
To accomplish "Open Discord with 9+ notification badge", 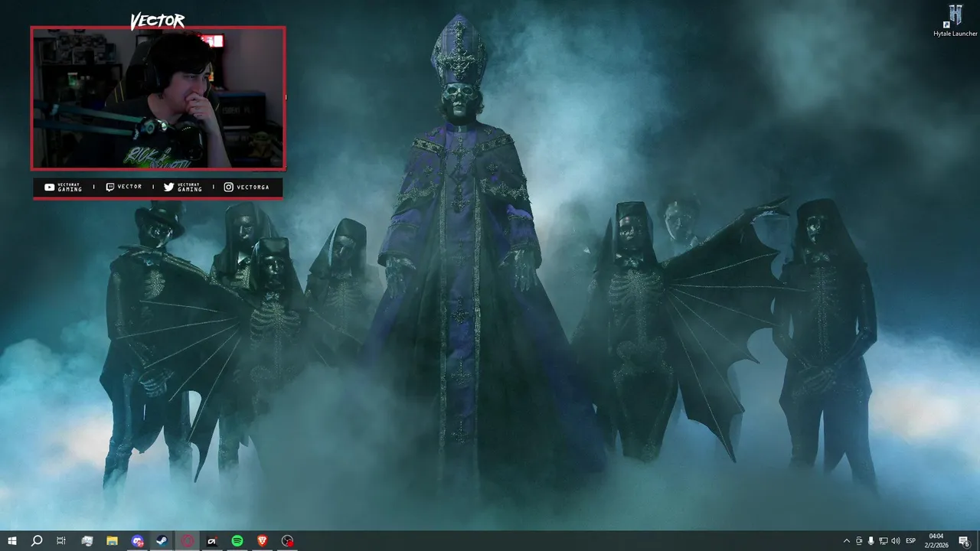I will 137,541.
